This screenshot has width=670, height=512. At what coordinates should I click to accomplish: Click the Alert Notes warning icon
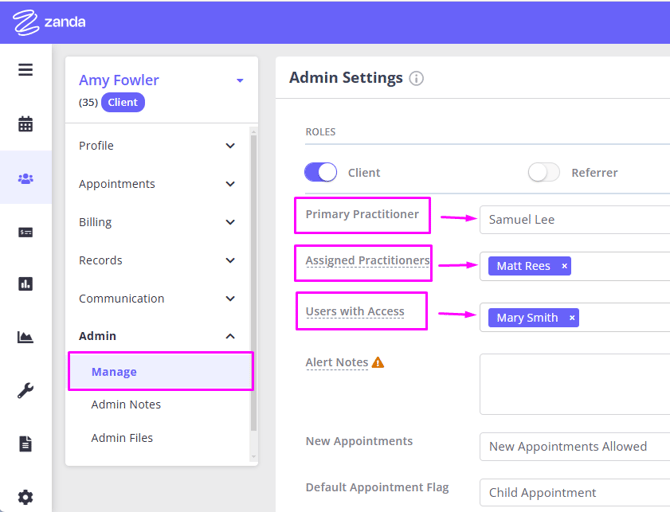(x=378, y=362)
